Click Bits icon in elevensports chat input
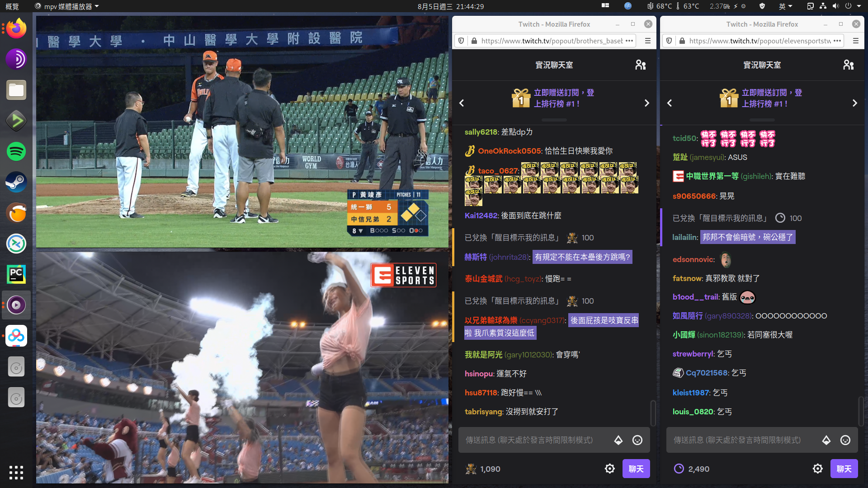 pyautogui.click(x=826, y=440)
